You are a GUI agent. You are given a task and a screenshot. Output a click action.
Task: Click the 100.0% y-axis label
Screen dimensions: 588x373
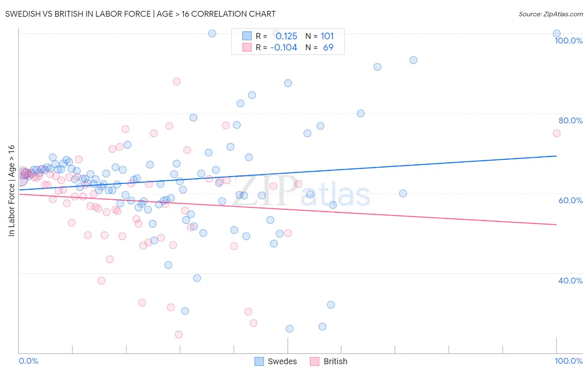tap(569, 41)
